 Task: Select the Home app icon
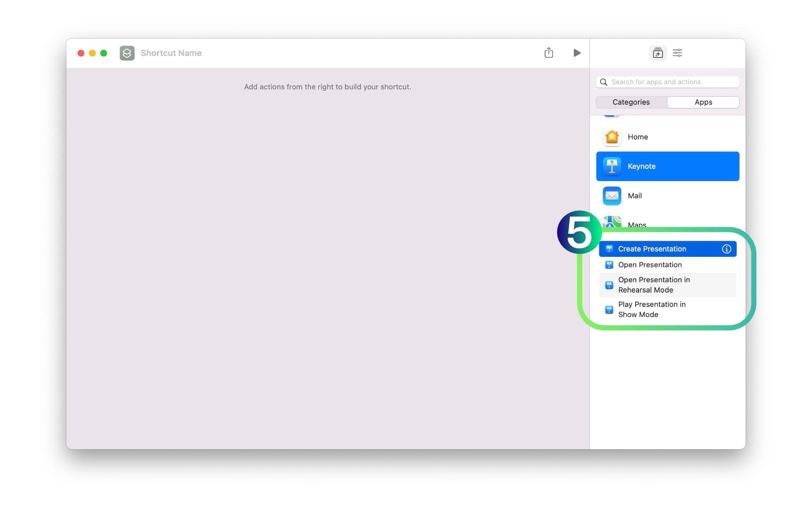pos(611,137)
